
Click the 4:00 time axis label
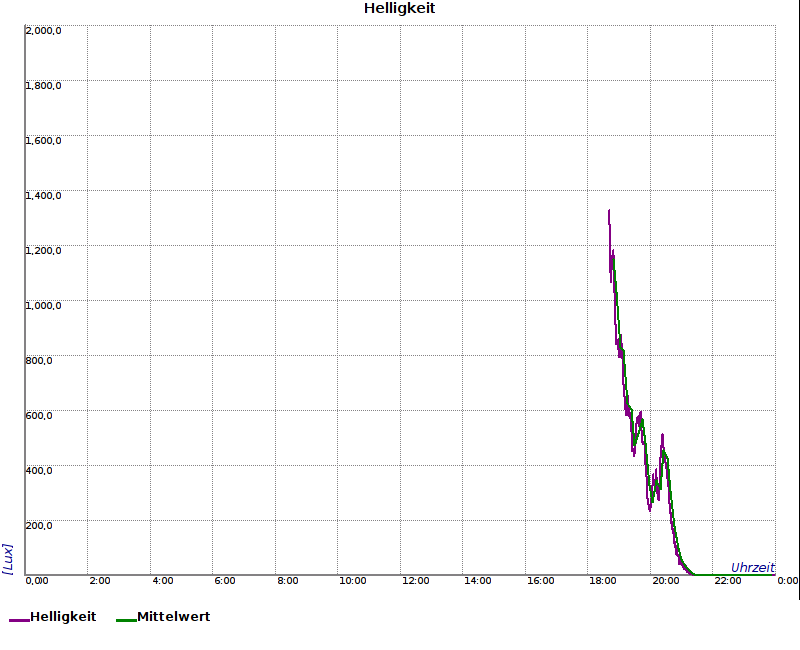(x=163, y=581)
